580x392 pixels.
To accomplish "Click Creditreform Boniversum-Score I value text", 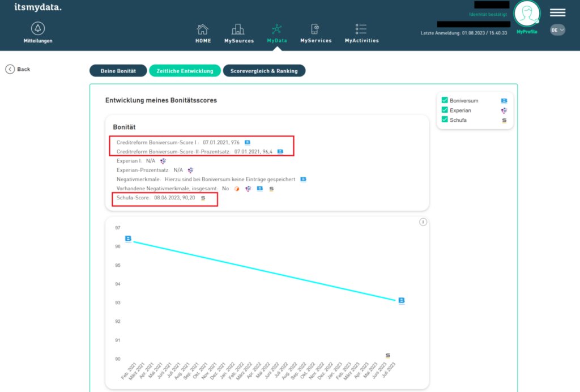I will click(x=221, y=142).
